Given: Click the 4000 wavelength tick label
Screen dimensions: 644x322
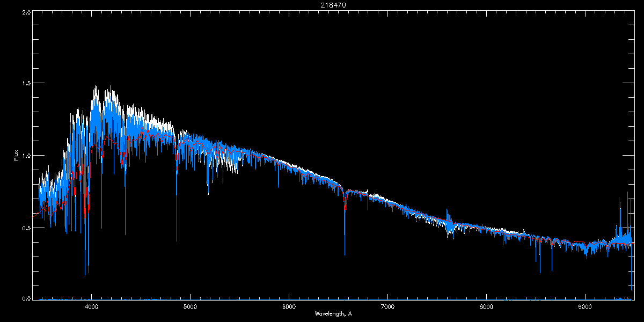Looking at the screenshot, I should pos(92,306).
